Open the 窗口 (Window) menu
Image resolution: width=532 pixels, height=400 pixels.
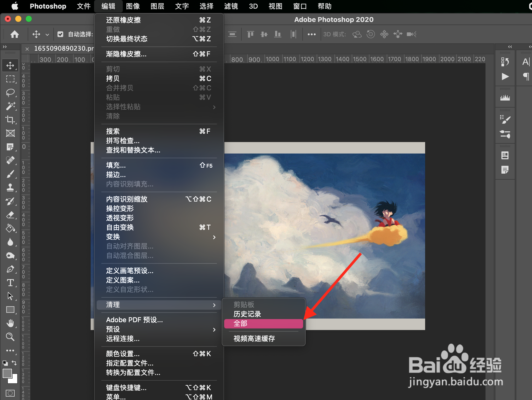point(300,6)
